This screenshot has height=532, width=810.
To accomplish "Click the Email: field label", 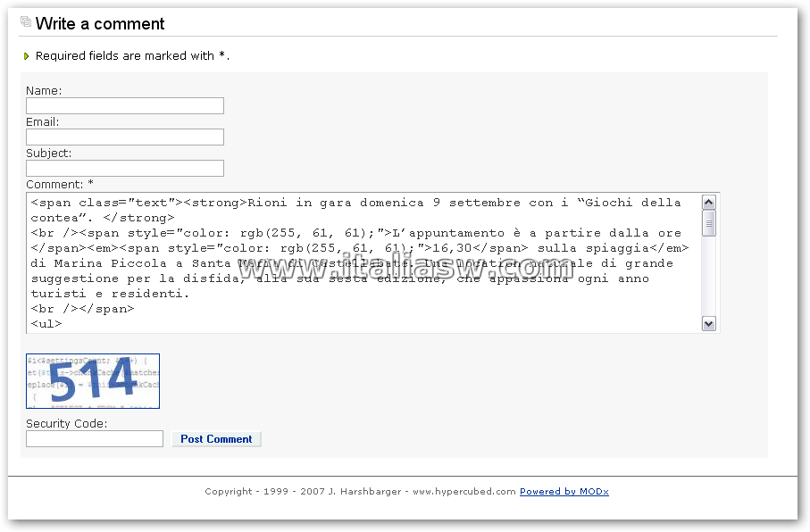I will pyautogui.click(x=42, y=122).
